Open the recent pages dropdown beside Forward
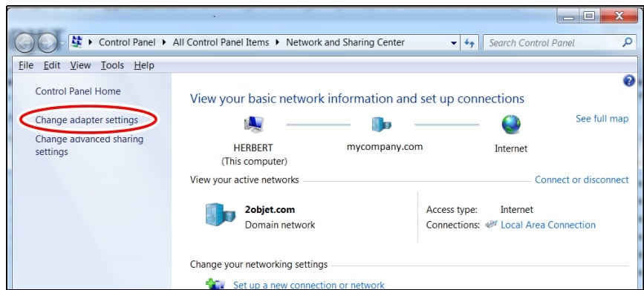This screenshot has height=290, width=644. click(x=62, y=43)
